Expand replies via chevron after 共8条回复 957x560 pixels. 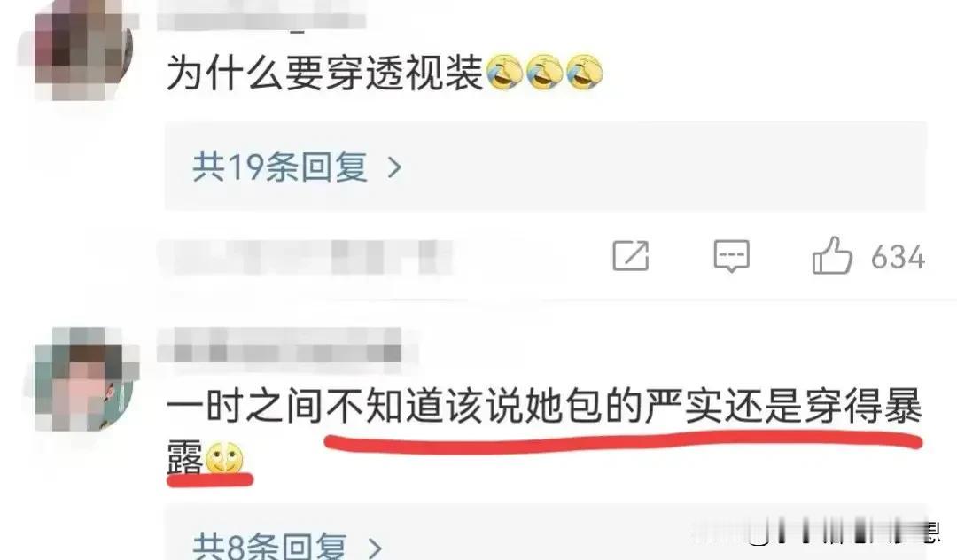click(x=375, y=548)
